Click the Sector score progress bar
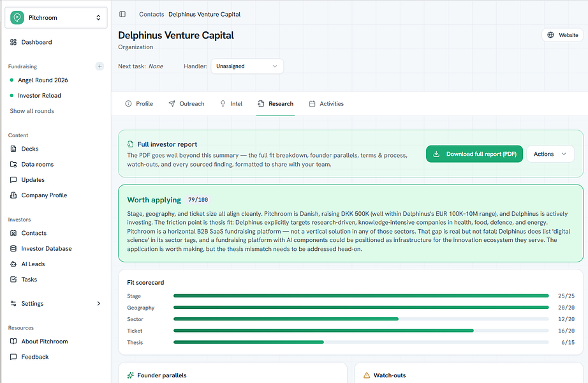The image size is (588, 383). (x=361, y=319)
